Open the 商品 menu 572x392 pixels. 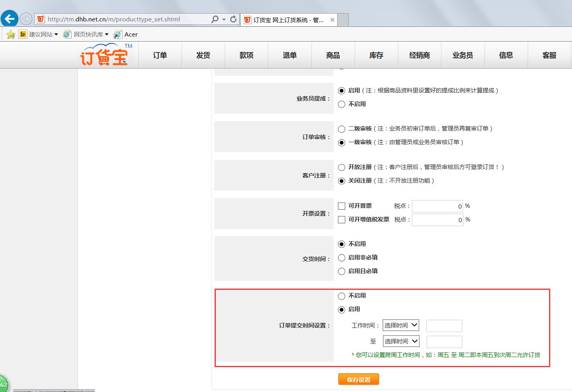pos(333,55)
